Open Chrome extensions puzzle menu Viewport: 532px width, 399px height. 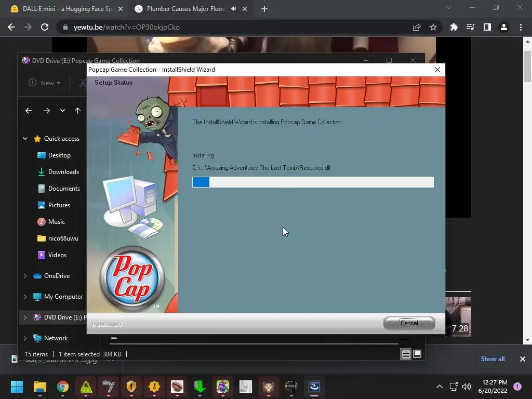[x=454, y=27]
